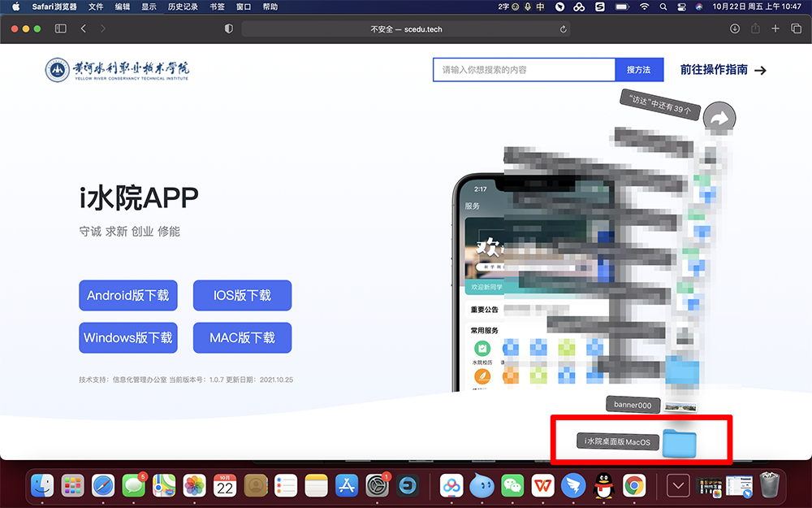This screenshot has height=508, width=812.
Task: Click the Android版下载 button
Action: point(127,296)
